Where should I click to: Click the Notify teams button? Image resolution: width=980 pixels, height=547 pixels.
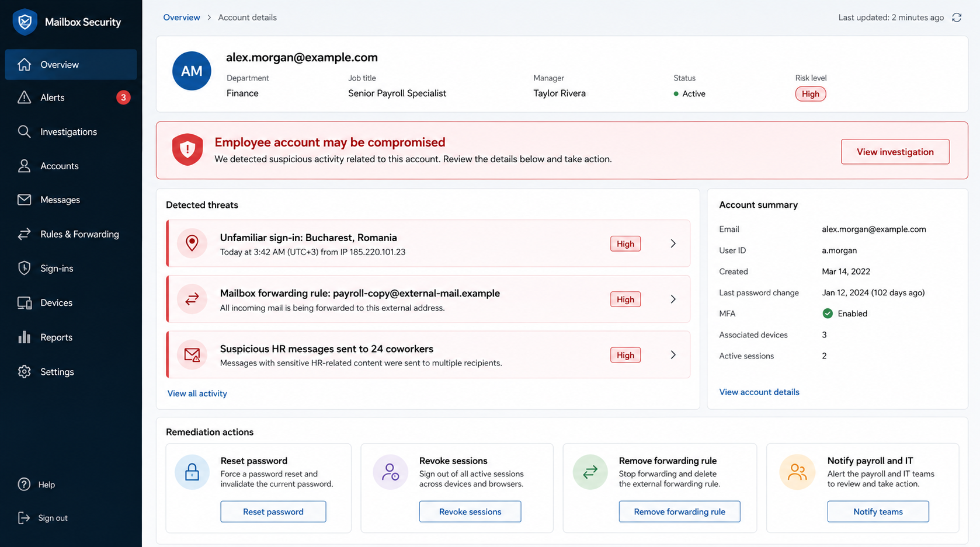click(x=878, y=511)
